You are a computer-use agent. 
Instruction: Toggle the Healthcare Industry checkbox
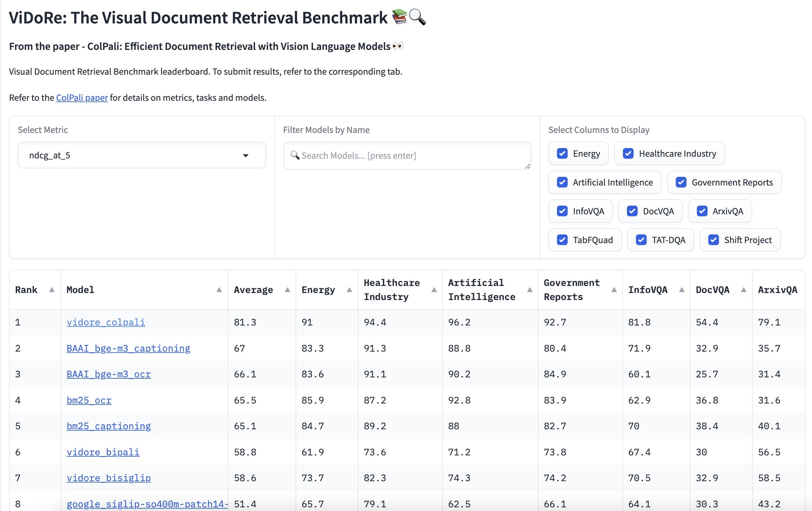pyautogui.click(x=628, y=153)
